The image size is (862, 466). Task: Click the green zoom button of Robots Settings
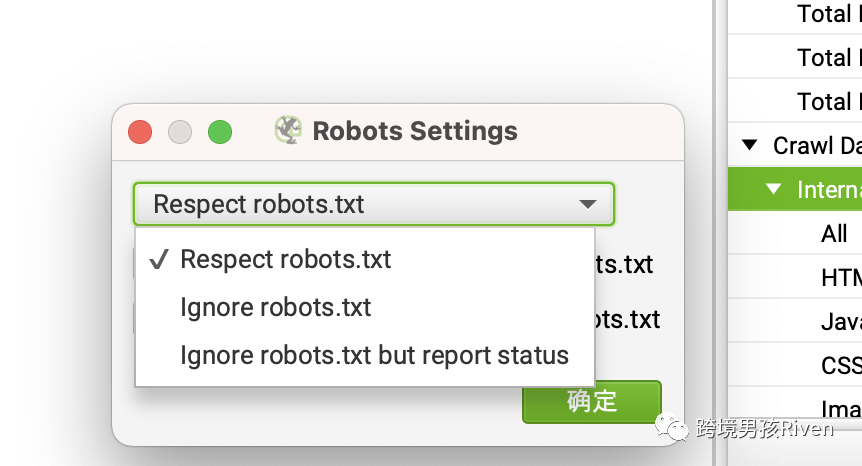click(220, 132)
